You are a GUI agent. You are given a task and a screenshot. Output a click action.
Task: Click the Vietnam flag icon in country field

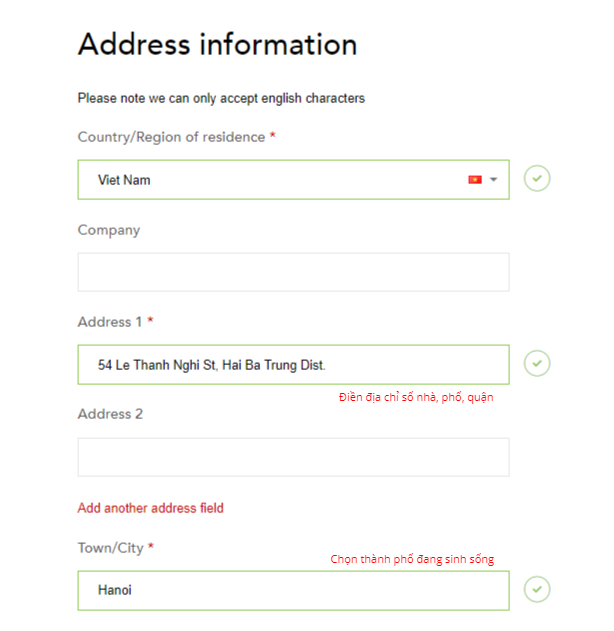pyautogui.click(x=475, y=180)
